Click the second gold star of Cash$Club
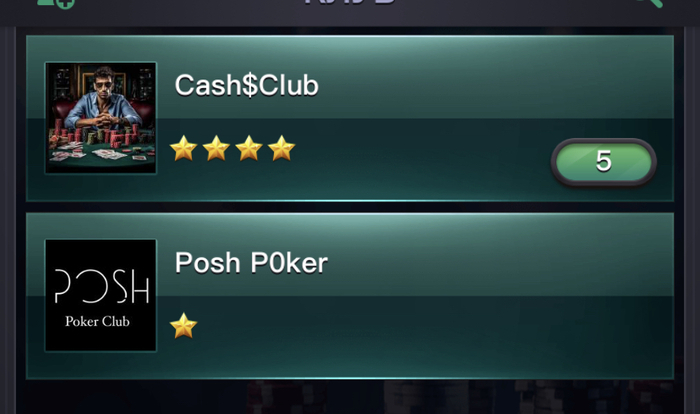 click(x=216, y=148)
